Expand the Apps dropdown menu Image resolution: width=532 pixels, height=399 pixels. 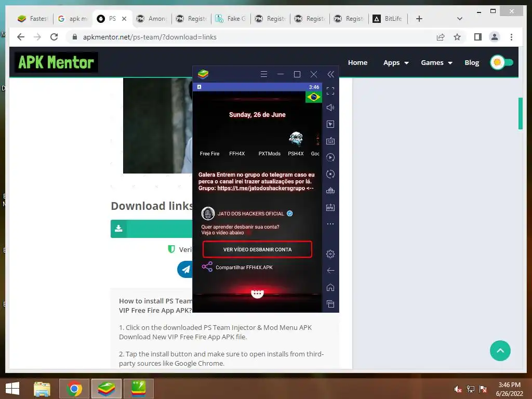click(x=396, y=63)
